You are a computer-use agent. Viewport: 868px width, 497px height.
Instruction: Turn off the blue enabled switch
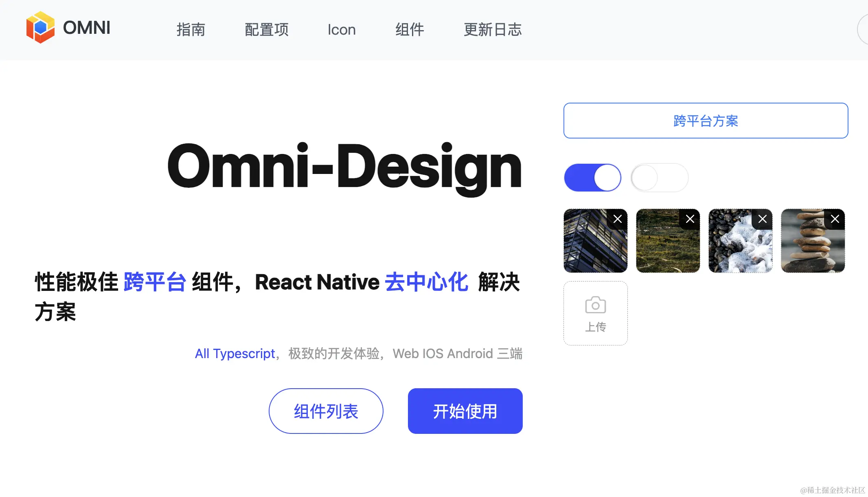click(592, 178)
